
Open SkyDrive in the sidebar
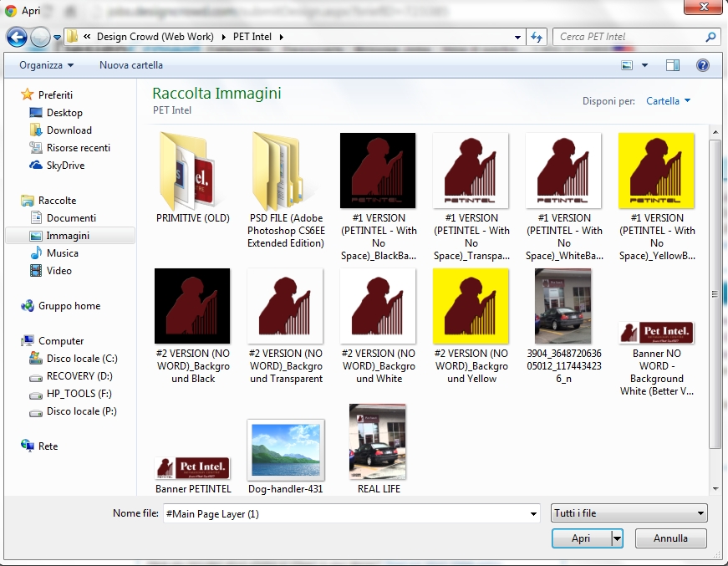click(57, 166)
